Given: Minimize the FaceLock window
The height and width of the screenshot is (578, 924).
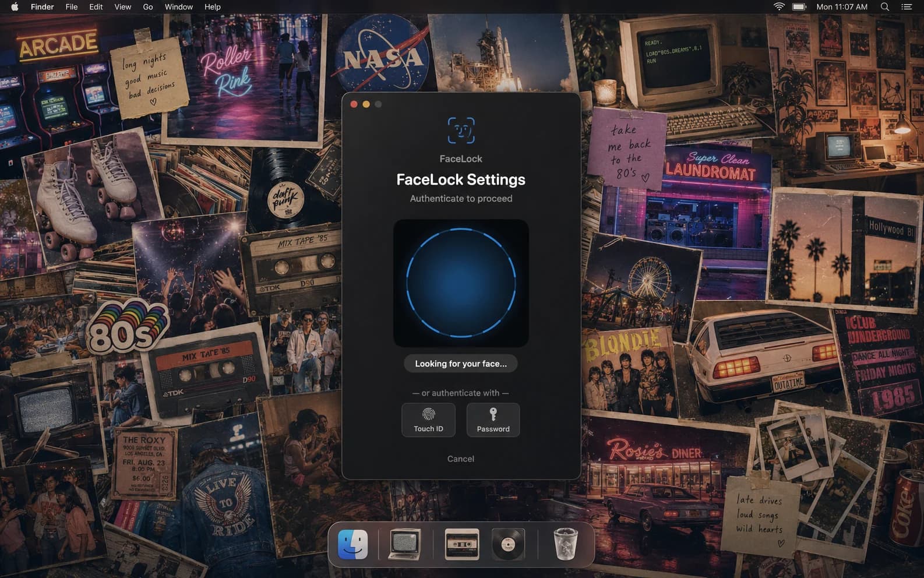Looking at the screenshot, I should pyautogui.click(x=366, y=104).
